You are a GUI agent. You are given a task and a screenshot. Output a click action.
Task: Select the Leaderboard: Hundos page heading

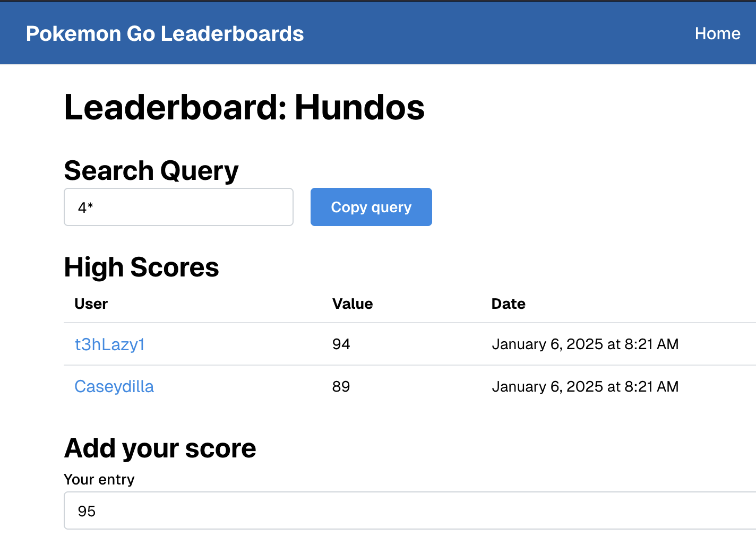(x=244, y=108)
